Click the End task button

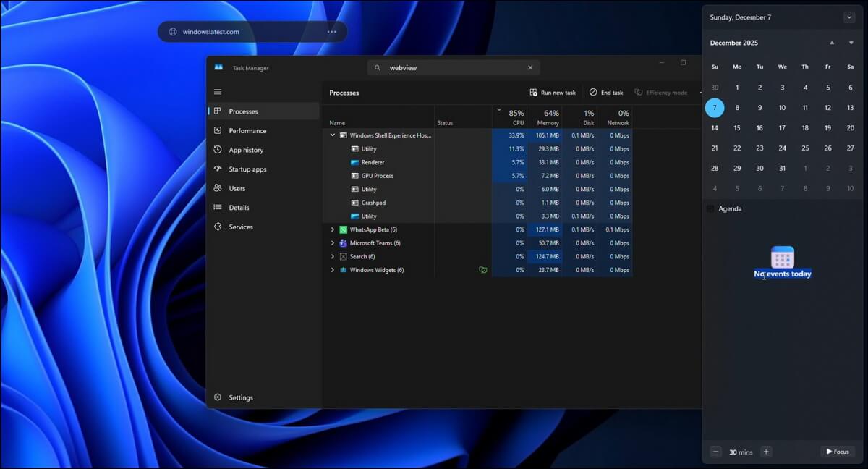(x=606, y=93)
